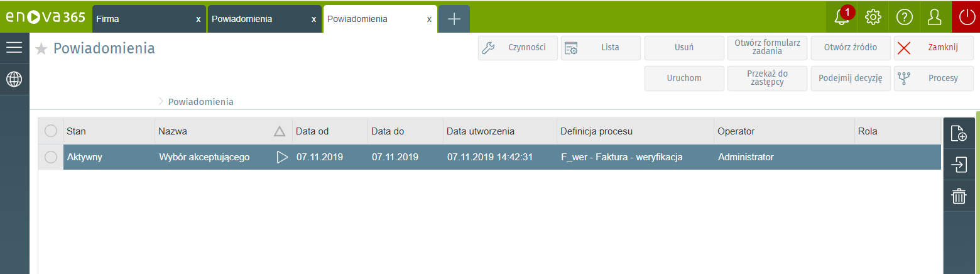Toggle the select-all circle in table header
Viewport: 980px width, 274px height.
(x=51, y=131)
